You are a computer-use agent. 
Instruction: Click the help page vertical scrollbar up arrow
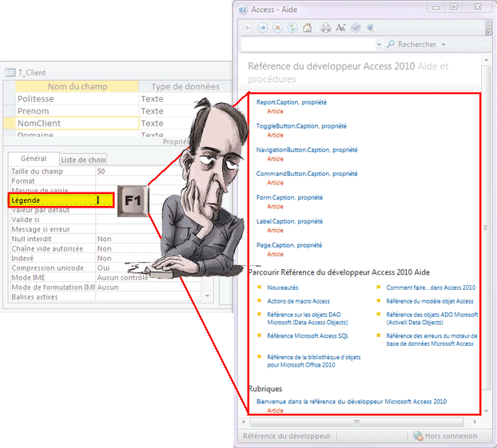[487, 60]
